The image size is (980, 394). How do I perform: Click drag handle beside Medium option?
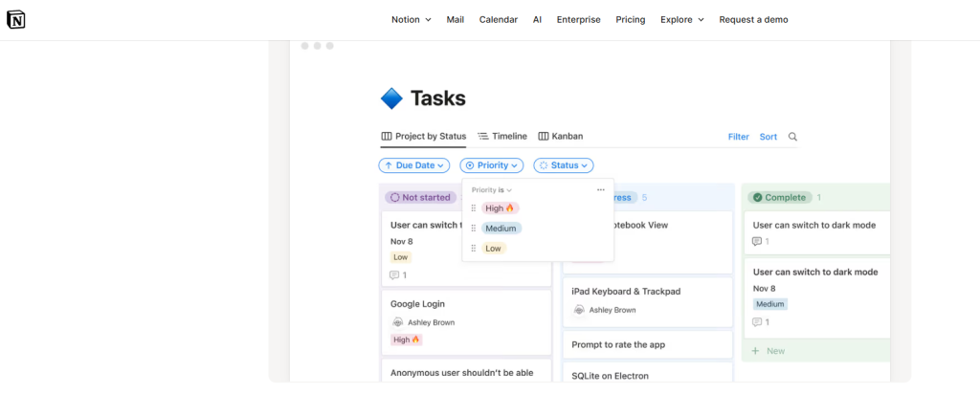(473, 229)
